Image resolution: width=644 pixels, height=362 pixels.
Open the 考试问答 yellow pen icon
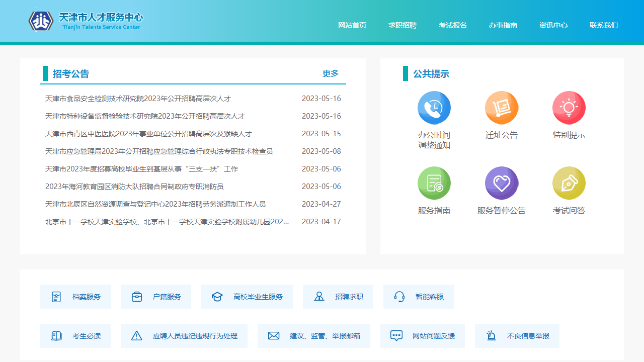569,183
